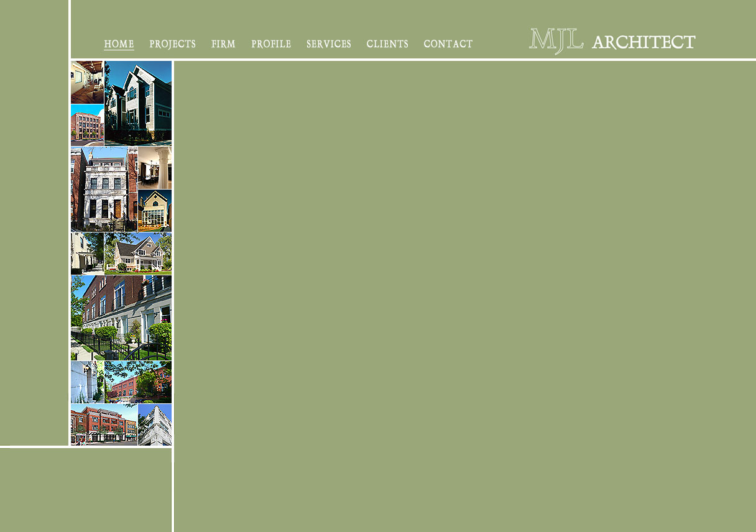Screen dimensions: 756x532
Task: View the gray gabled house with lawn
Action: point(138,254)
